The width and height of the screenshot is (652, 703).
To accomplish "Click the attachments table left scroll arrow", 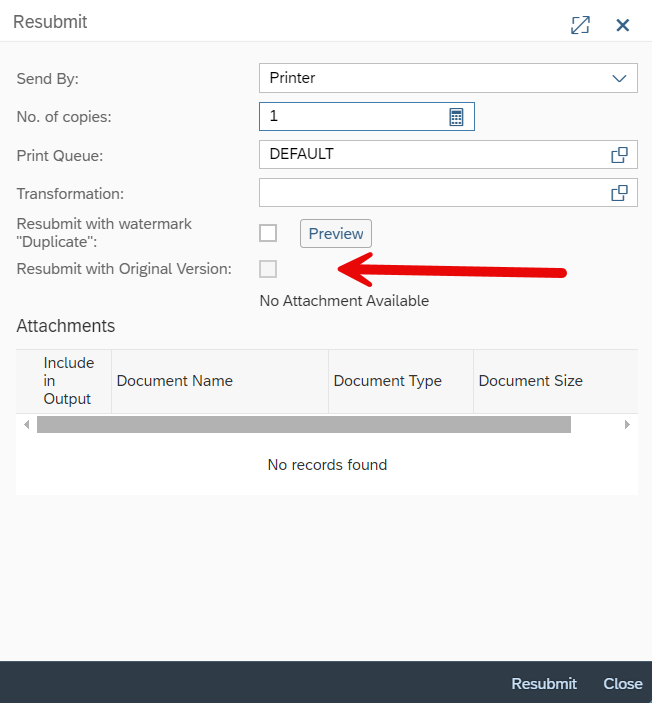I will (27, 424).
